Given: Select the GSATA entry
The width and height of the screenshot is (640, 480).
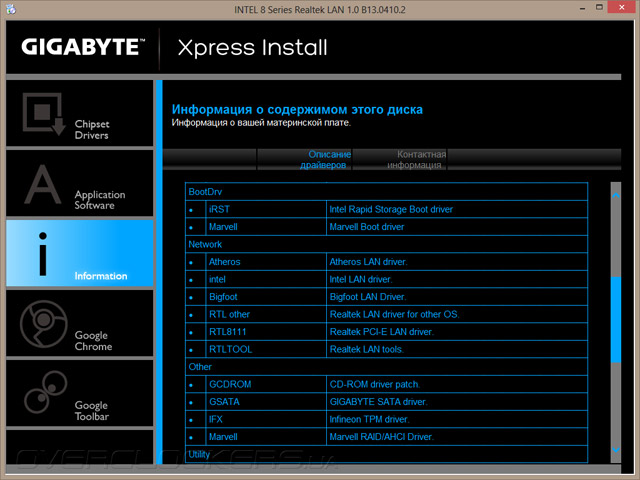Looking at the screenshot, I should 224,402.
